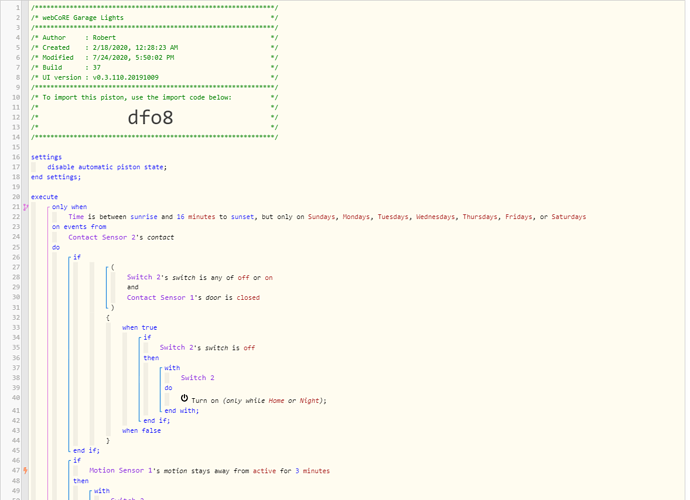This screenshot has height=500, width=690.
Task: Click the 'then' keyword on line 48
Action: (81, 481)
